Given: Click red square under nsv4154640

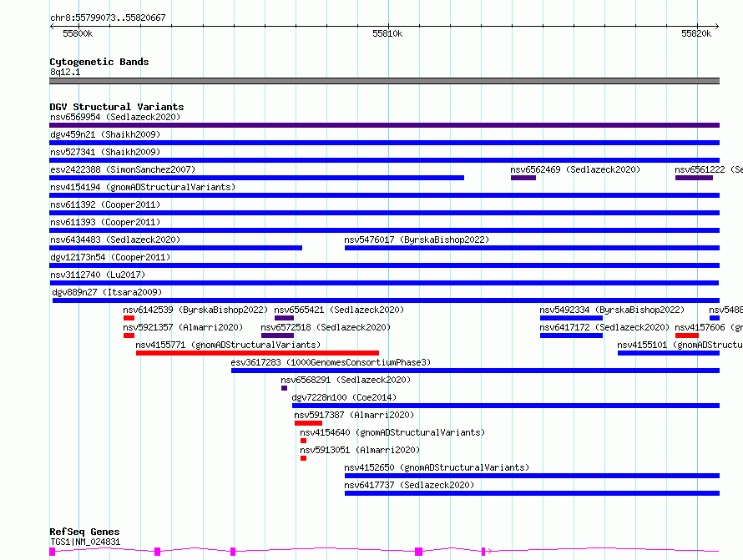Looking at the screenshot, I should pyautogui.click(x=303, y=441).
